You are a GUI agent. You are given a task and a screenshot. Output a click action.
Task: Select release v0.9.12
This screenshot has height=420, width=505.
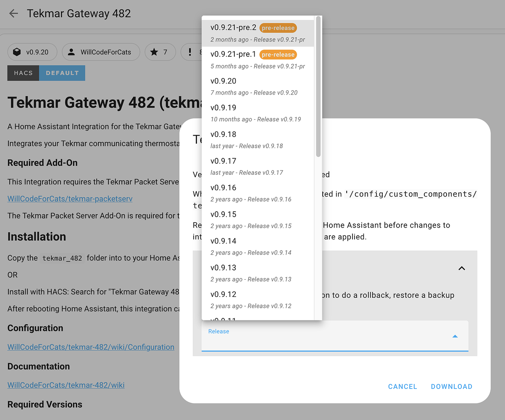click(x=258, y=300)
